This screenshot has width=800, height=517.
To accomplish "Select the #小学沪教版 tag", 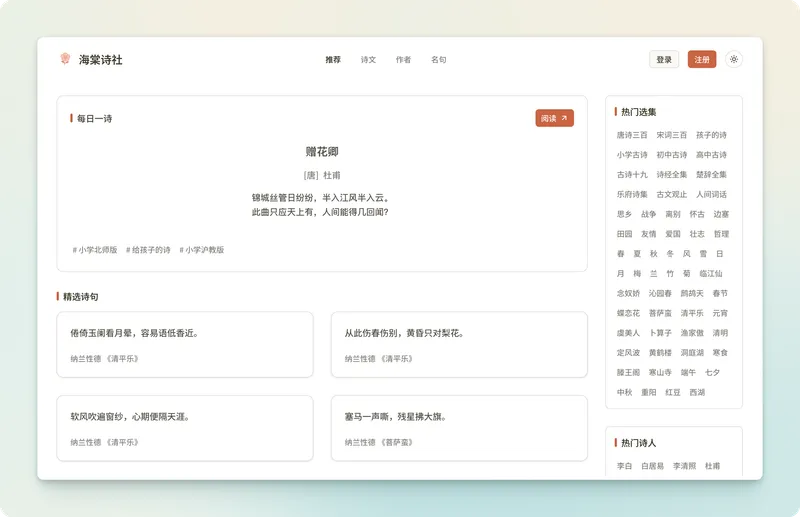I will click(x=202, y=250).
